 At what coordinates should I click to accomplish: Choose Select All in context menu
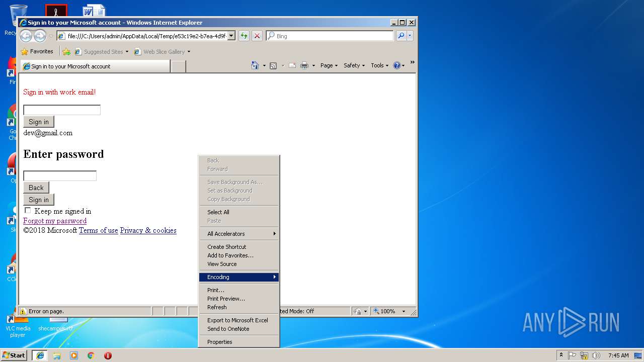coord(239,212)
